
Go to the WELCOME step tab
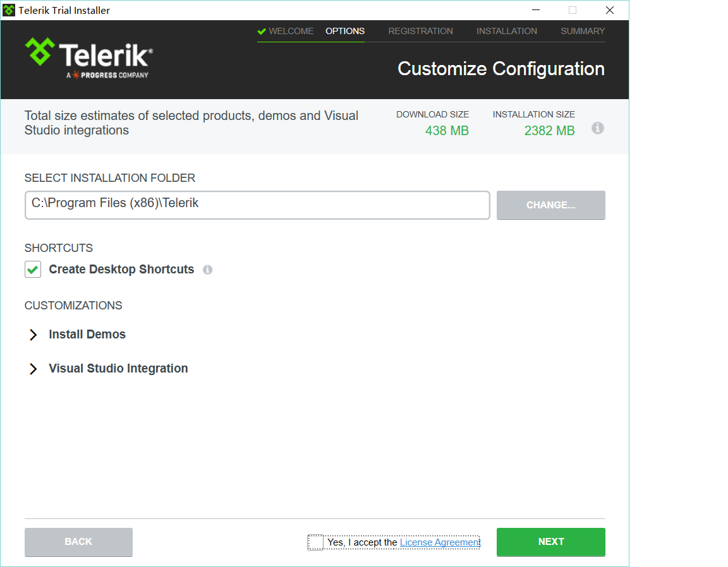coord(286,31)
